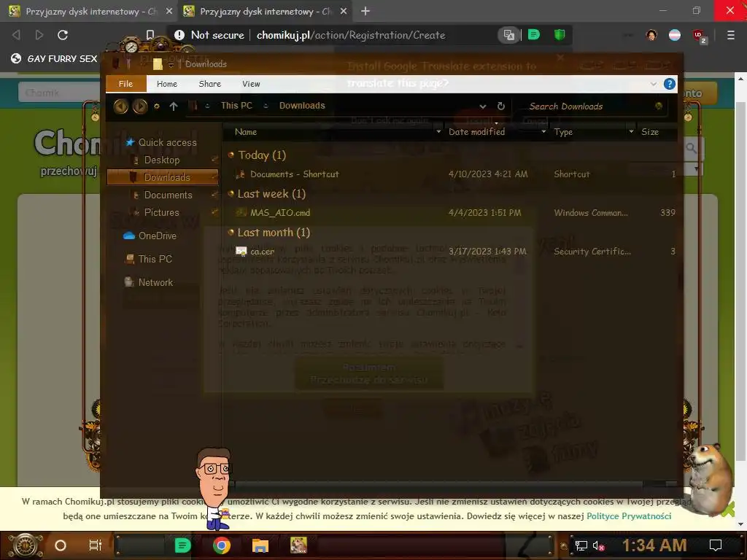The width and height of the screenshot is (747, 560).
Task: Open the steampunk Start button
Action: click(x=26, y=545)
